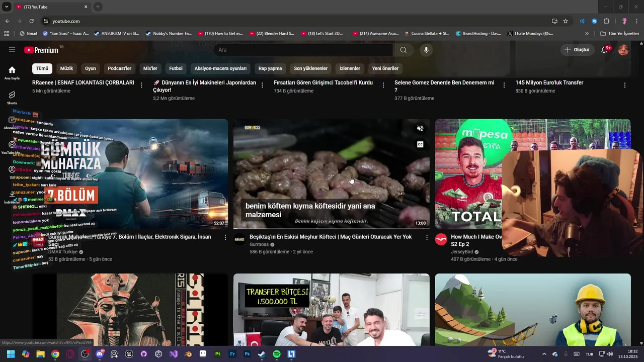Screen dimensions: 644x362
Task: Open the pharaoh artwork video thumbnail
Action: [x=130, y=310]
